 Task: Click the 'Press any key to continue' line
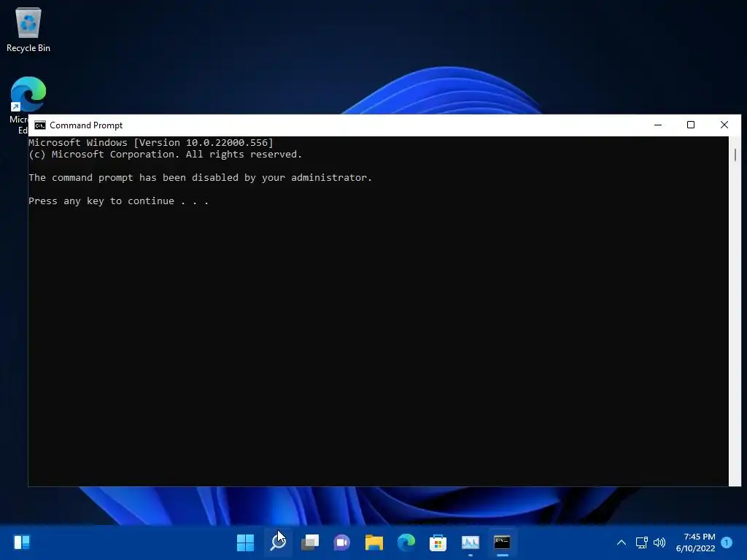coord(119,201)
